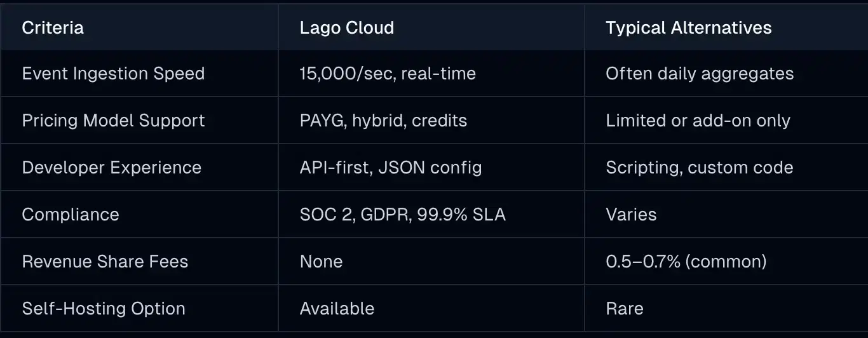This screenshot has height=338, width=868.
Task: Select the 0.5–0.7% (common) cell
Action: (x=686, y=262)
